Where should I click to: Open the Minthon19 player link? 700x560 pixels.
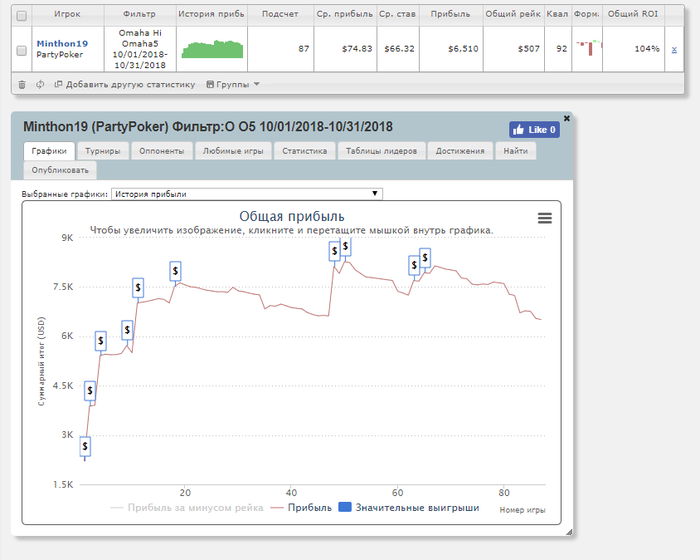(x=62, y=44)
